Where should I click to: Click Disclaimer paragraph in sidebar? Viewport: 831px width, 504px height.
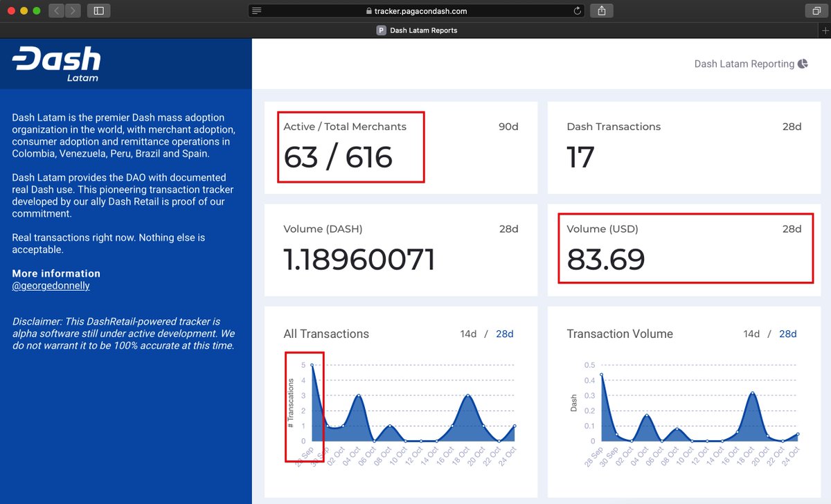(123, 334)
